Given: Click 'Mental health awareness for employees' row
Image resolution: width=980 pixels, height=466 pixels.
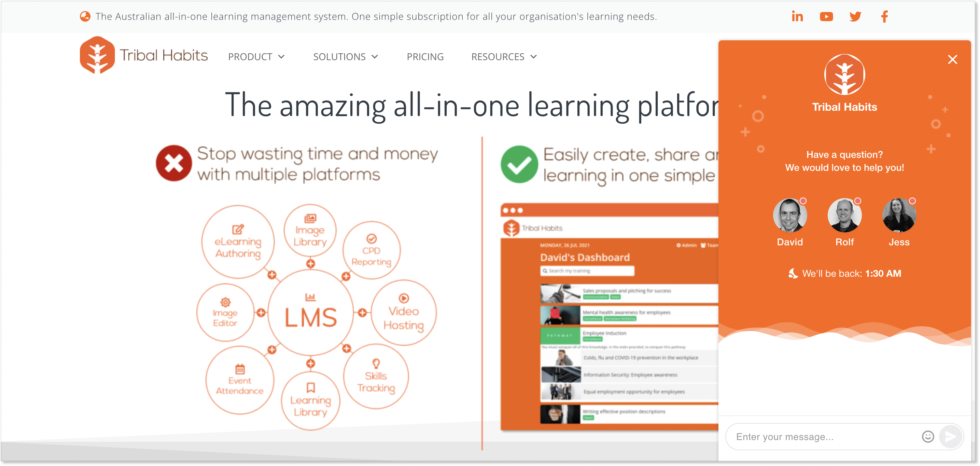Looking at the screenshot, I should tap(629, 315).
